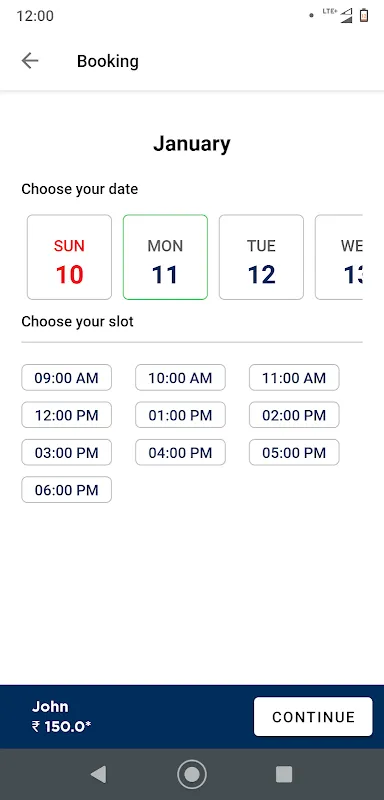Pick the 04:00 PM slot

[180, 452]
